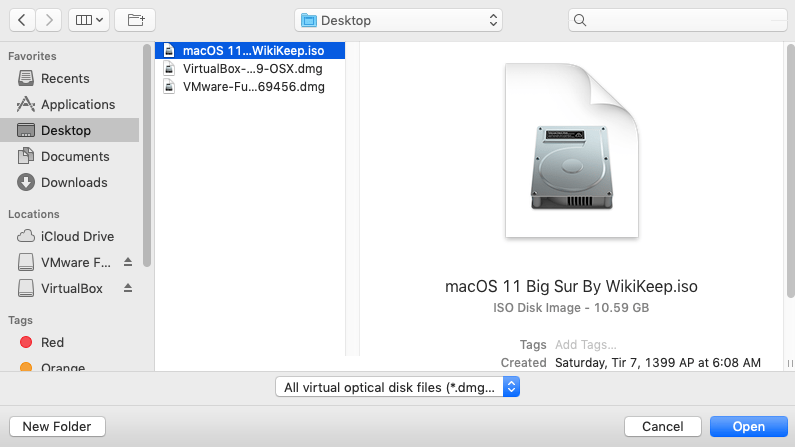Viewport: 795px width, 447px height.
Task: Click the Downloads arrow icon
Action: click(26, 182)
